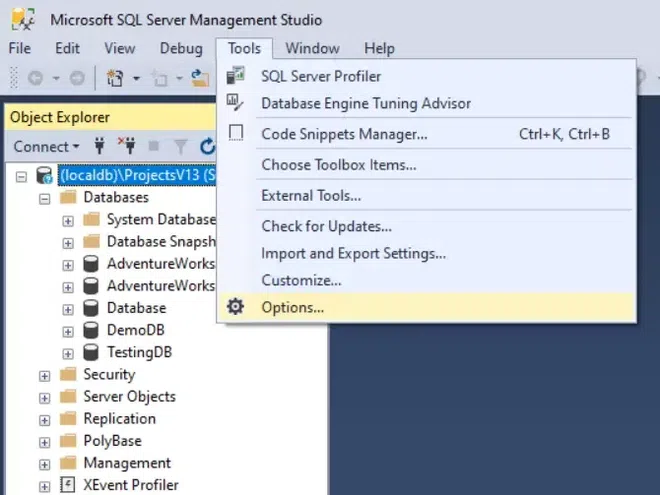The width and height of the screenshot is (660, 495).
Task: Click the gear icon beside Options
Action: click(x=236, y=307)
